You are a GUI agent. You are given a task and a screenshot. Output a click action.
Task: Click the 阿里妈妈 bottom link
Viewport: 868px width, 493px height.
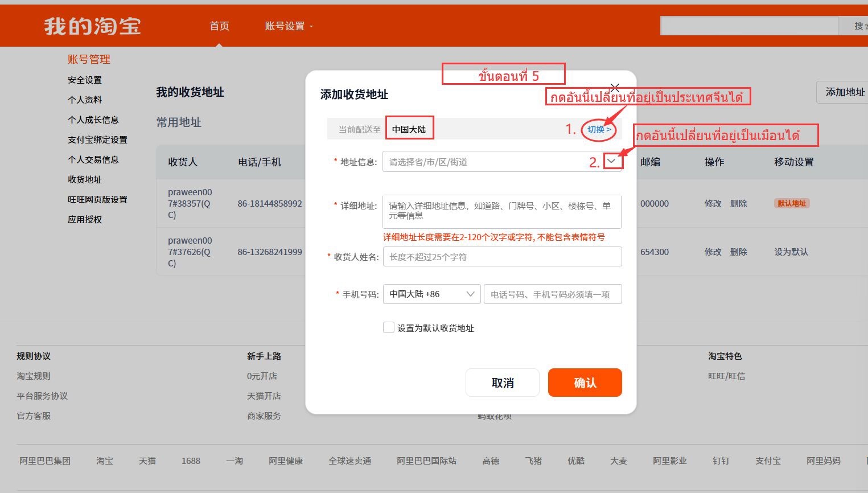pyautogui.click(x=824, y=461)
